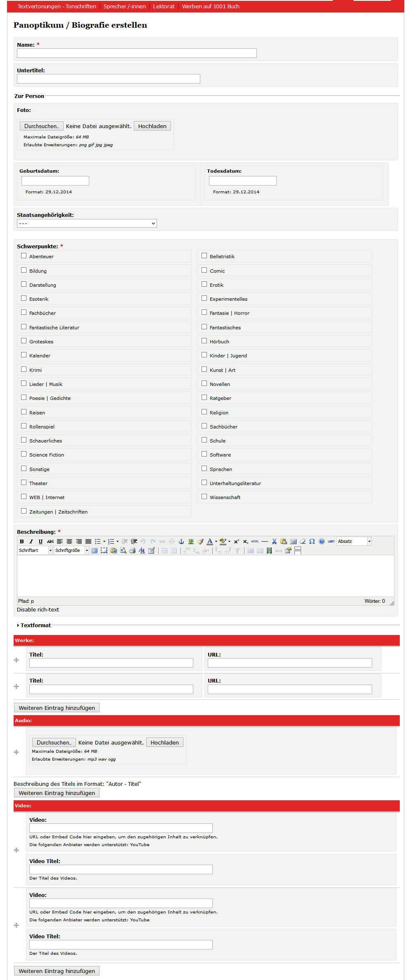413x980 pixels.
Task: Enable the Wissenschaft checkbox
Action: coord(204,497)
